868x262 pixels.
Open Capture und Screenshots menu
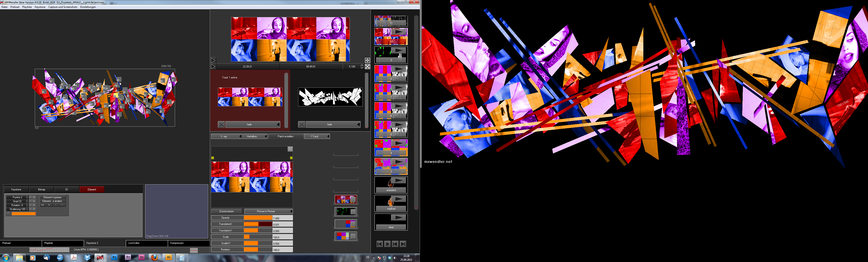coord(63,7)
